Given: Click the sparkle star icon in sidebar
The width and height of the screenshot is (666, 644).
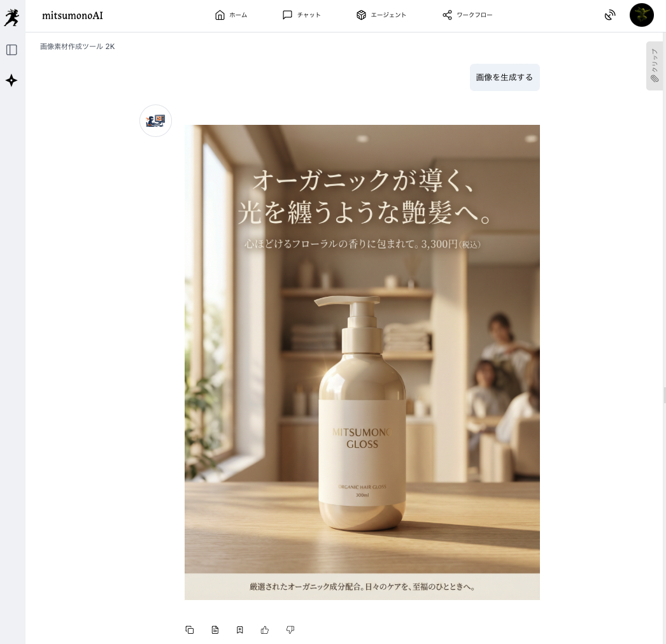Looking at the screenshot, I should [x=11, y=80].
